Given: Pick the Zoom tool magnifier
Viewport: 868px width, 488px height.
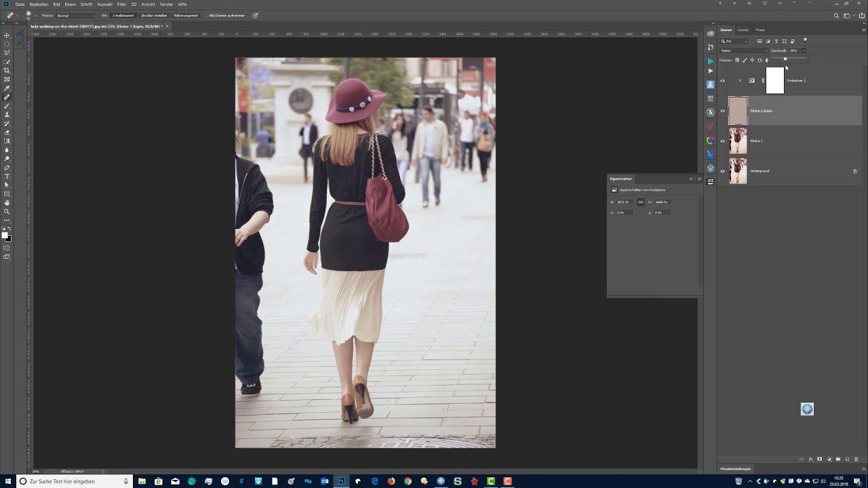Looking at the screenshot, I should click(x=7, y=211).
